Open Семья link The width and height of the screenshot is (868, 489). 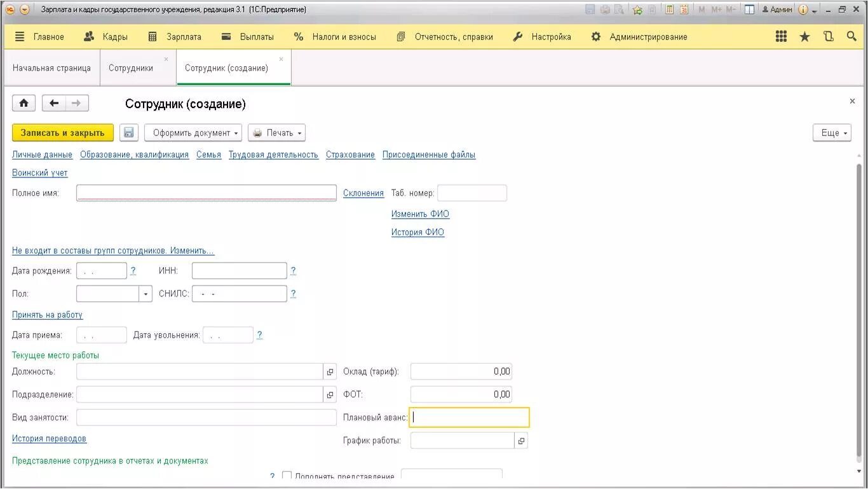click(208, 155)
